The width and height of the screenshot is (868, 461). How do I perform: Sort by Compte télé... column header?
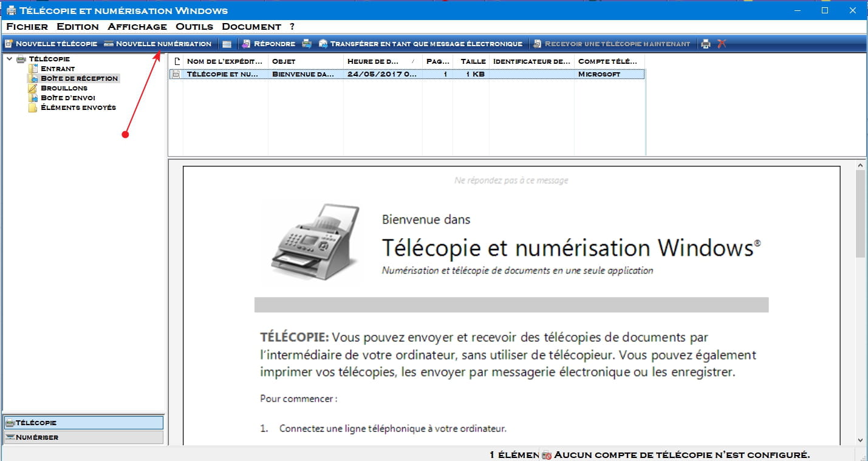609,61
